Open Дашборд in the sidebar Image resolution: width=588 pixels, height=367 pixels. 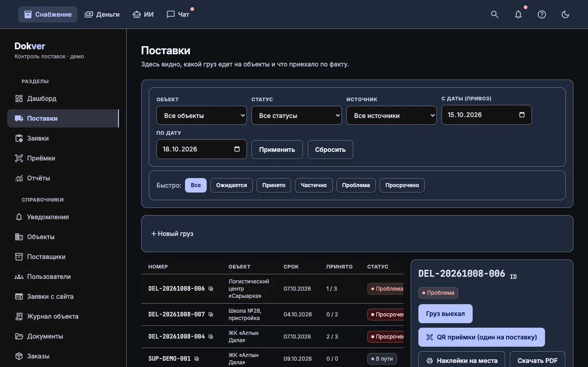63,99
